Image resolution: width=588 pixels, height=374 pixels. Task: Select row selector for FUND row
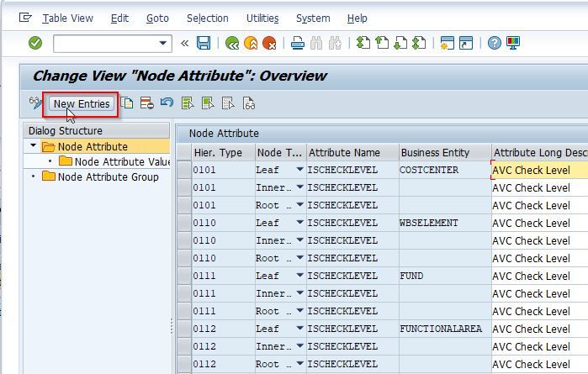[184, 276]
